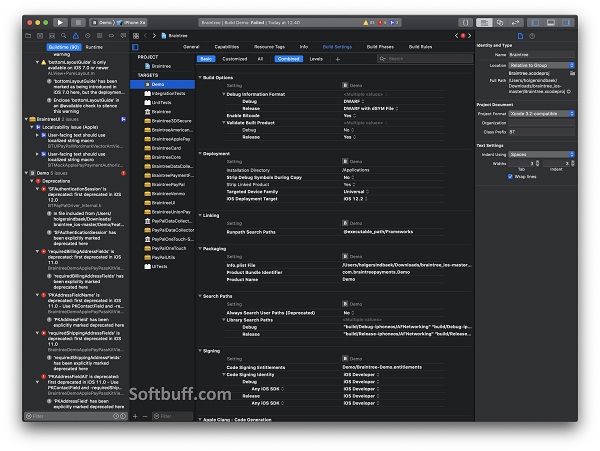Collapse the Signing section
Viewport: 600px width, 451px height.
point(200,351)
